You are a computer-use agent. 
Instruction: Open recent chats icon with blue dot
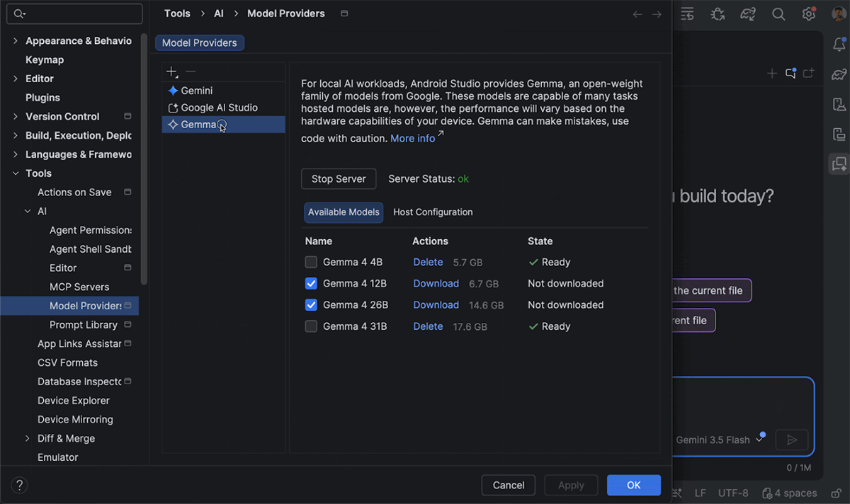coord(790,73)
